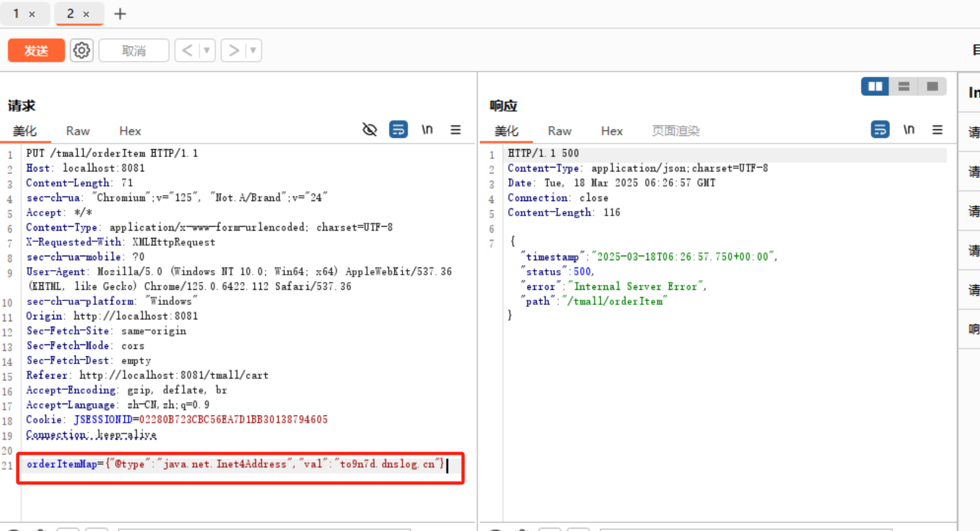Click the response 响应 panel heading
980x531 pixels.
click(x=504, y=106)
